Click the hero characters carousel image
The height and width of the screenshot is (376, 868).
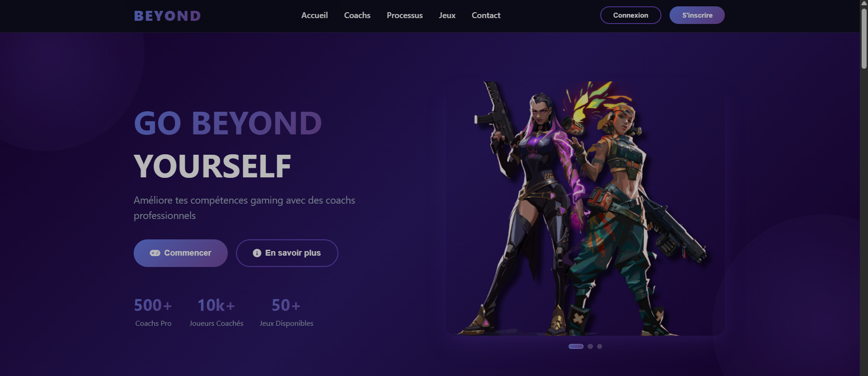[585, 208]
